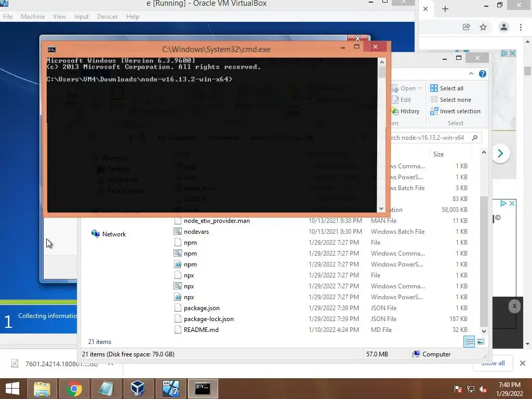Click the History button in ribbon
The height and width of the screenshot is (399, 532).
[x=405, y=111]
